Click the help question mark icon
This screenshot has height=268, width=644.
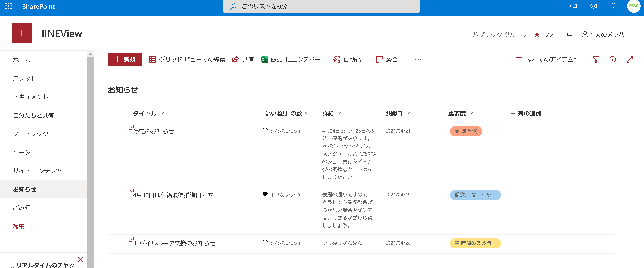(x=613, y=6)
